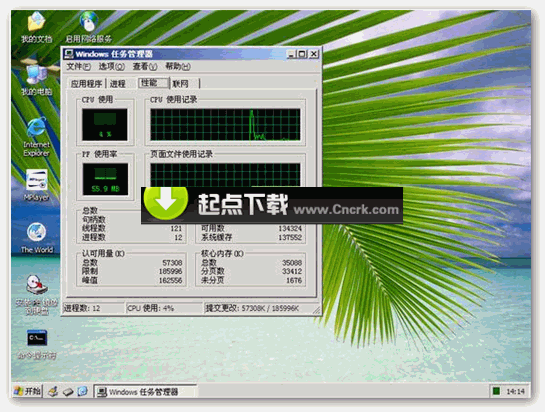
Task: Click the second quick launch drive icon
Action: click(x=68, y=392)
